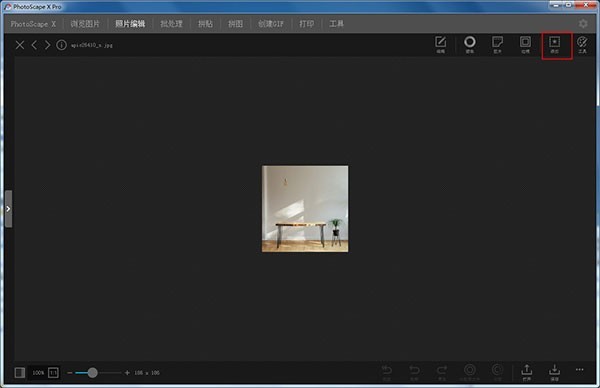
Task: Open the 拼图 combine tab
Action: (x=235, y=24)
